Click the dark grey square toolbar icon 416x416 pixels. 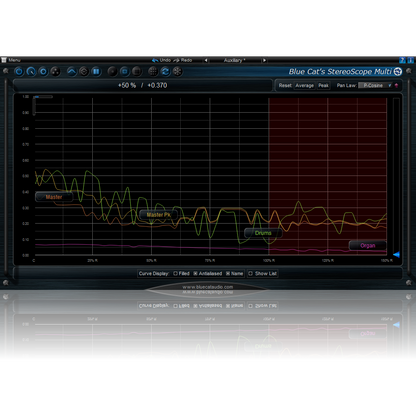(x=136, y=71)
